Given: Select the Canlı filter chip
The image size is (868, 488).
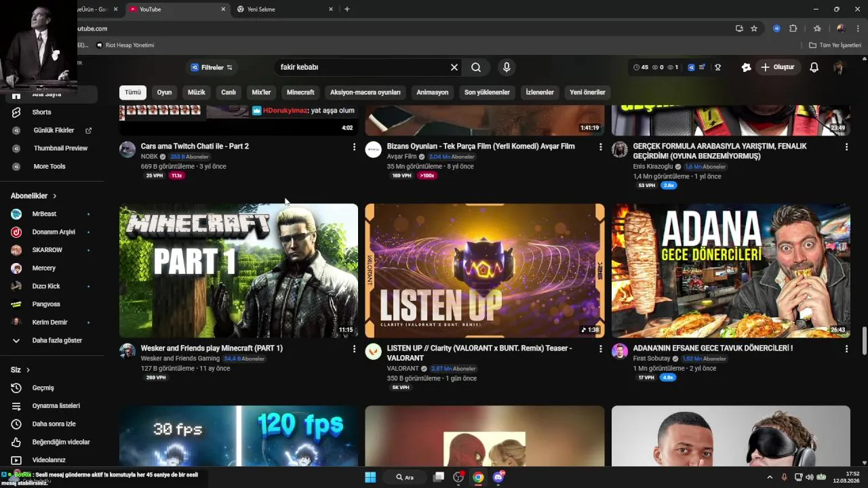Looking at the screenshot, I should pos(229,92).
